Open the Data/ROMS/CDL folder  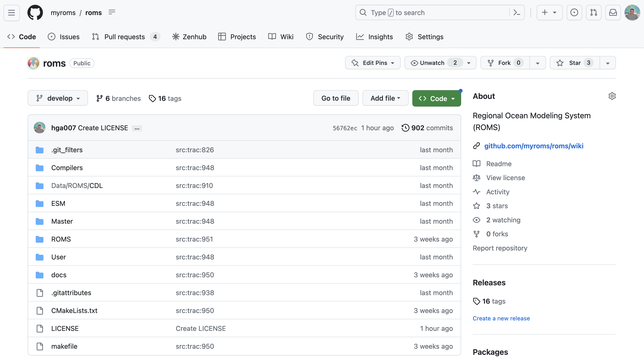coord(77,185)
